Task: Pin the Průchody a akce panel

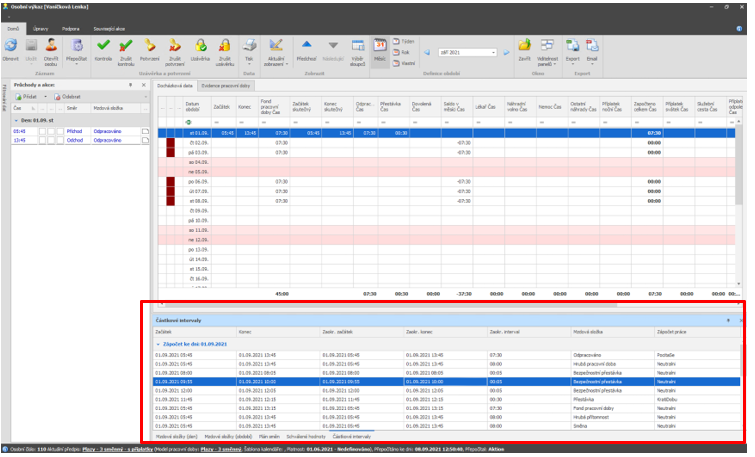Action: (130, 85)
